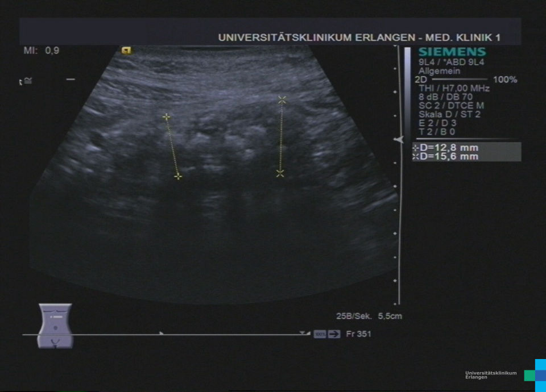Click the cine playhead marker on timeline
The image size is (546, 392).
pyautogui.click(x=162, y=333)
